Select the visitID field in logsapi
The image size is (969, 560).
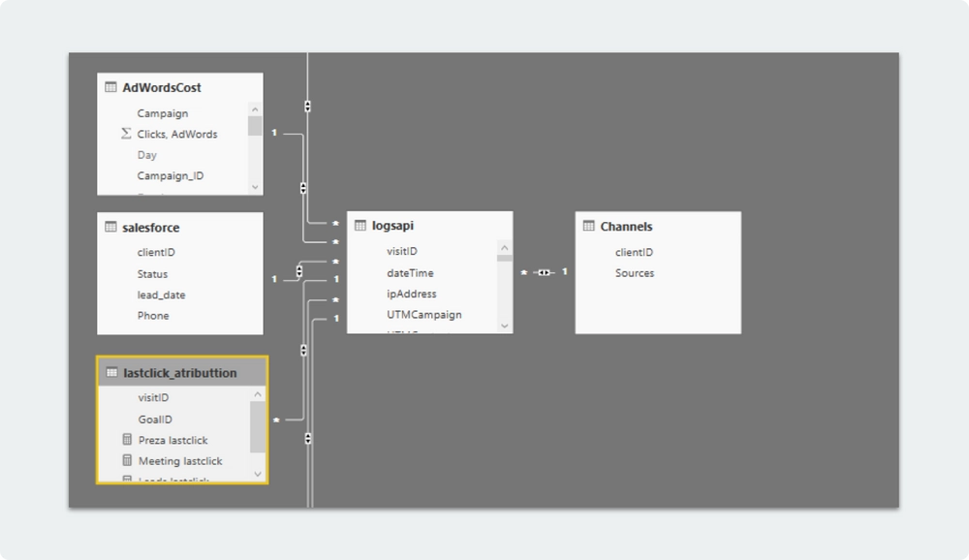[x=402, y=251]
